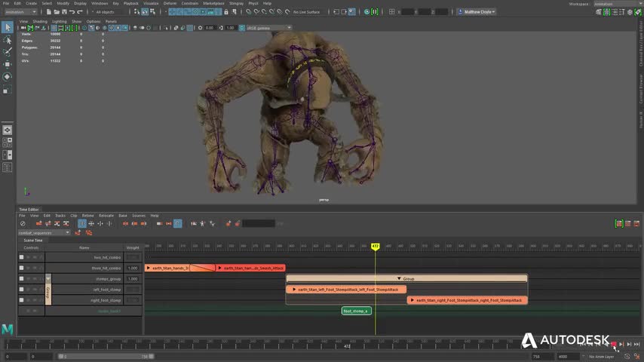Activate the Paint Selection tool
Viewport: 644px width, 362px height.
8,52
